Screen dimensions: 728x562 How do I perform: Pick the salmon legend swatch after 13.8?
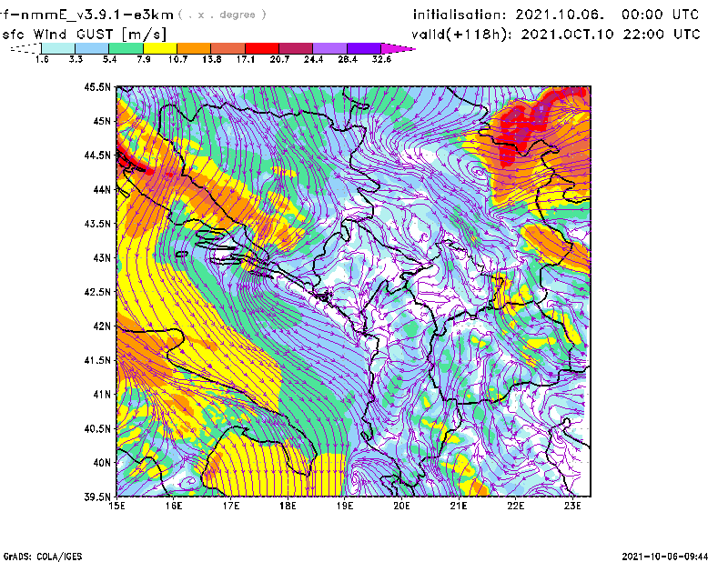coord(228,48)
